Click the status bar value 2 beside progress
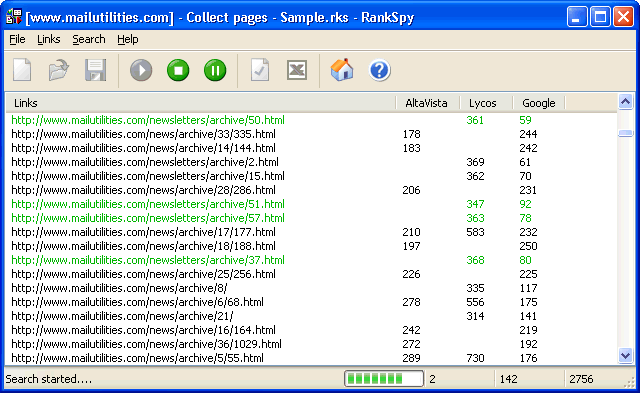Viewport: 640px width, 393px height. click(432, 379)
